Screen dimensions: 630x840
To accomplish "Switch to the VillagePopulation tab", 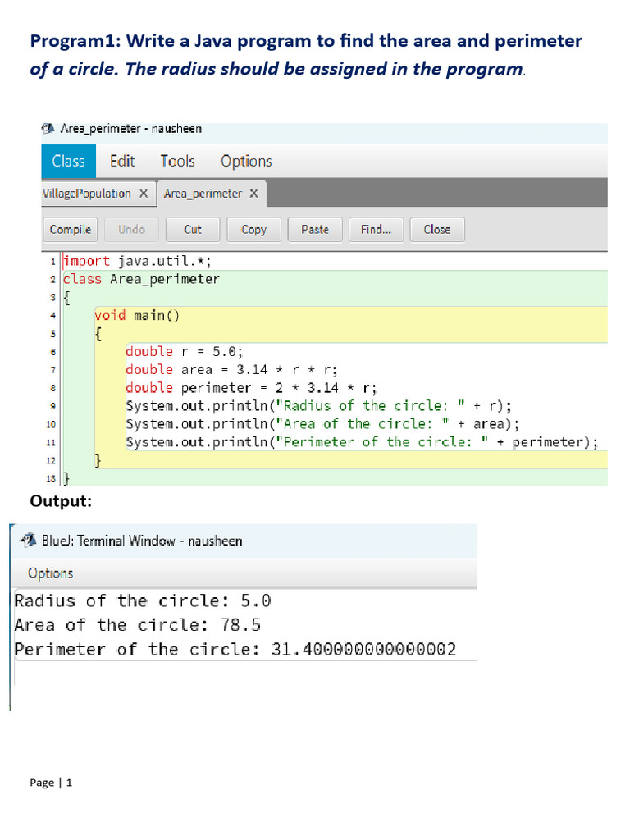I will (86, 194).
